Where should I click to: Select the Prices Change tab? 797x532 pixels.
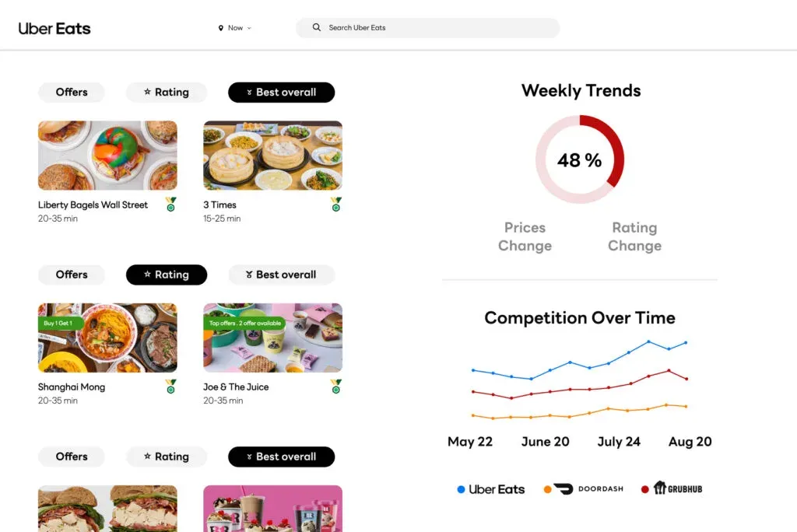pyautogui.click(x=525, y=236)
